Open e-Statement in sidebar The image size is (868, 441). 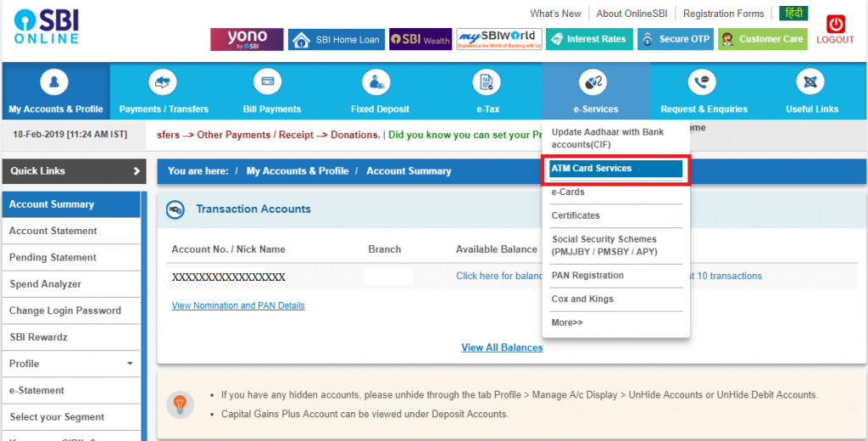pos(72,391)
